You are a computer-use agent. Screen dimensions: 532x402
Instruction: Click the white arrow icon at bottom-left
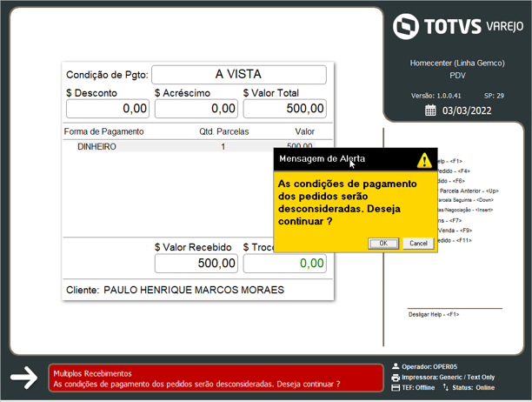23,378
